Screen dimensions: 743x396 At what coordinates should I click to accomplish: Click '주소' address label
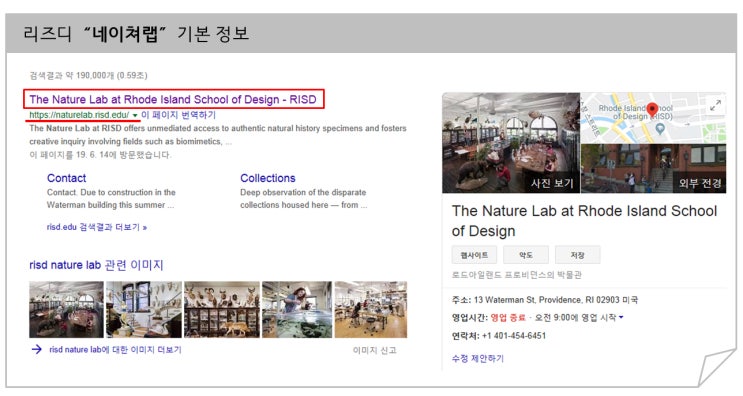461,300
